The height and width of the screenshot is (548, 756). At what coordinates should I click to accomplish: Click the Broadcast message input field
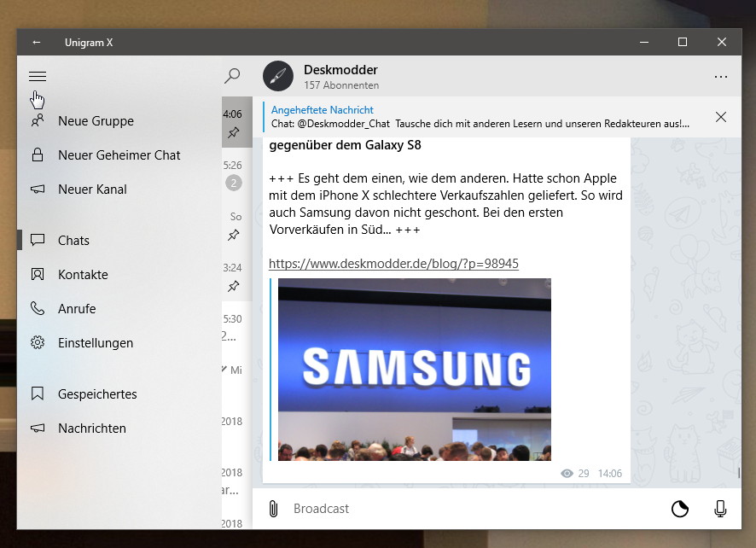(x=477, y=509)
